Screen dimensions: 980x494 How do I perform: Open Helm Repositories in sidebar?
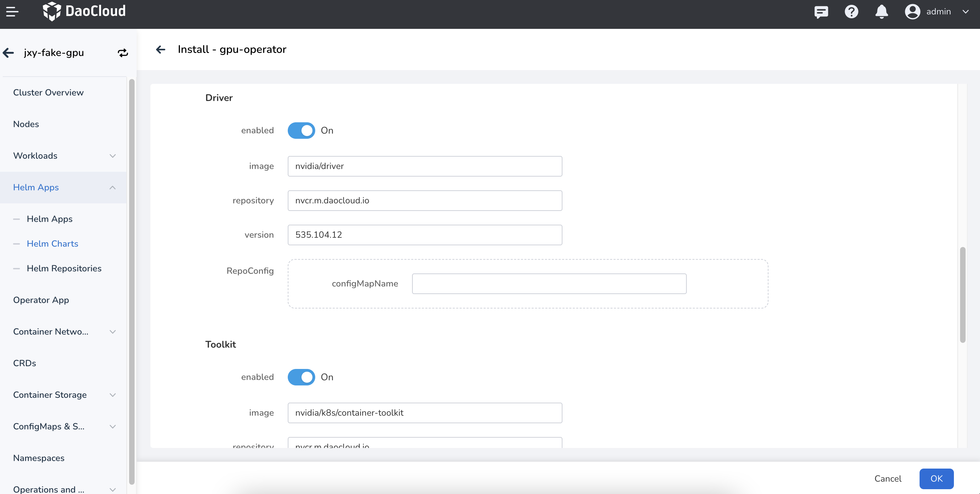pos(64,268)
